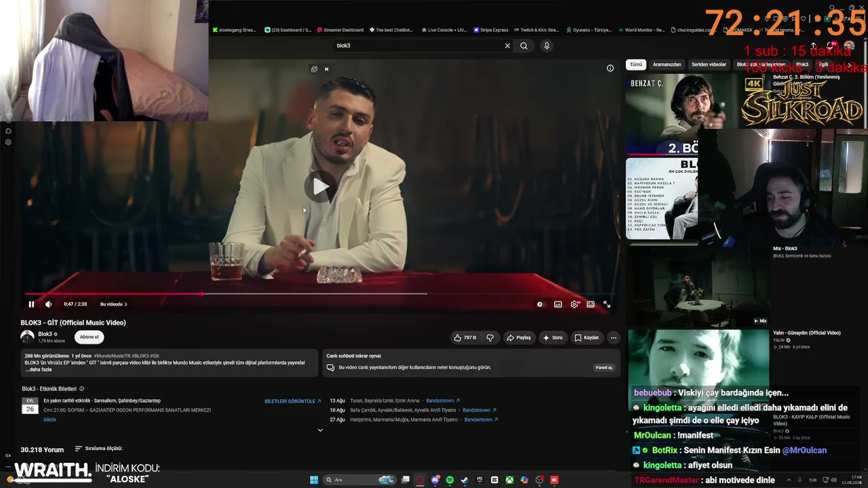This screenshot has height=488, width=868.
Task: Open the video info icon on the player
Action: tap(610, 68)
